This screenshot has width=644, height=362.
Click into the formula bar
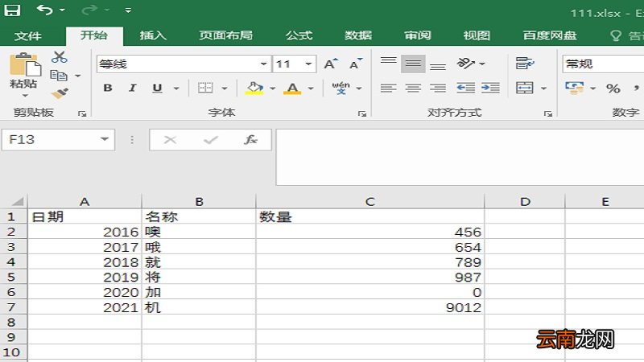(x=460, y=157)
